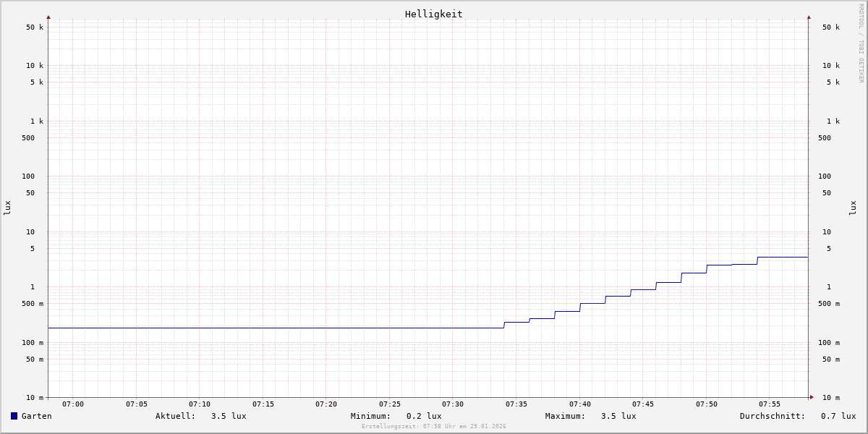Click the 07:40 time axis label
This screenshot has width=868, height=434.
[579, 404]
